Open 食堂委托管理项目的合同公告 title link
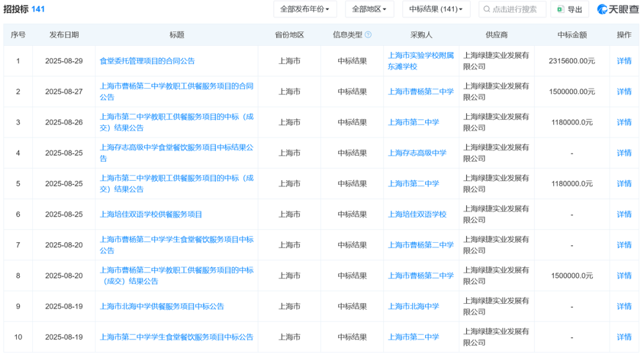This screenshot has height=358, width=644. 147,61
